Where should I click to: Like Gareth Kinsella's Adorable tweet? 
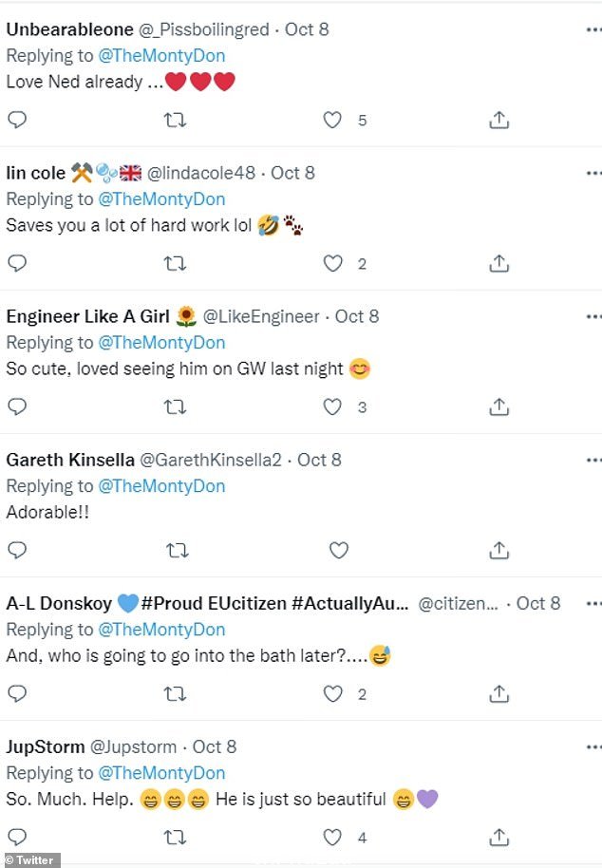[339, 550]
